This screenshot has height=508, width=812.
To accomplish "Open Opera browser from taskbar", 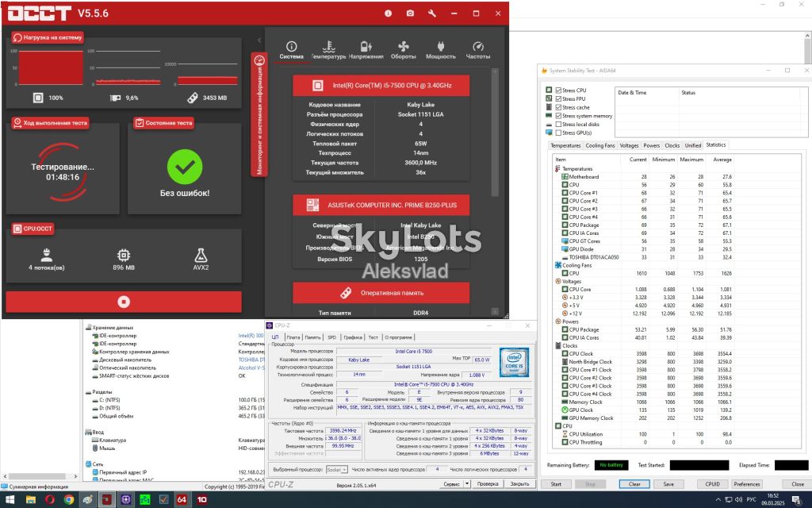I will click(50, 500).
